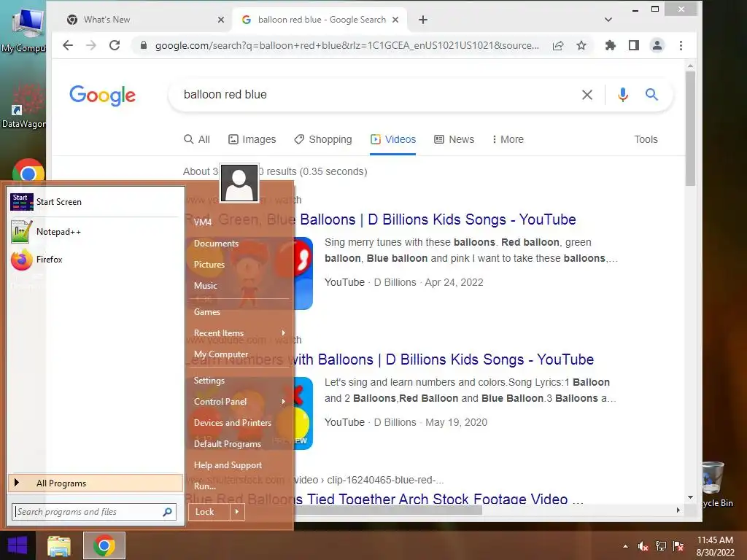
Task: Select the Chrome icon in the taskbar
Action: pos(104,545)
